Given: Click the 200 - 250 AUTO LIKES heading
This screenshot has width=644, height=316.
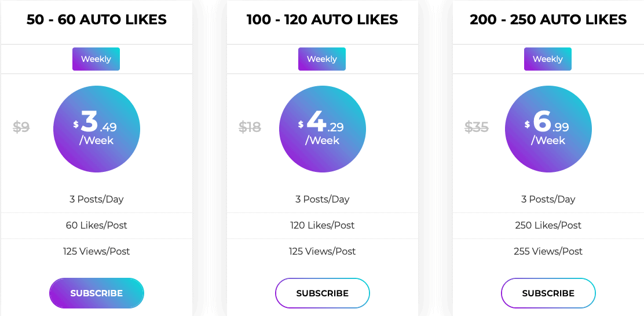Looking at the screenshot, I should [x=548, y=19].
